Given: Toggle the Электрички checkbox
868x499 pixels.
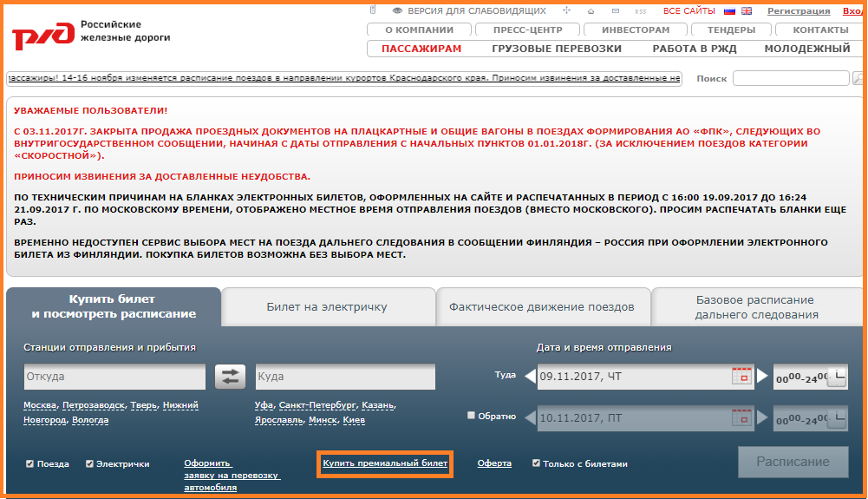Looking at the screenshot, I should [89, 464].
